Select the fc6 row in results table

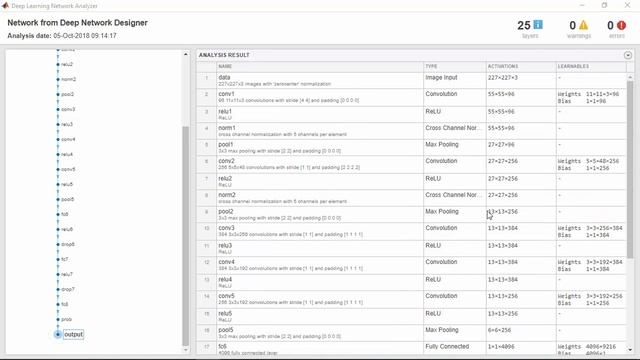[411, 348]
